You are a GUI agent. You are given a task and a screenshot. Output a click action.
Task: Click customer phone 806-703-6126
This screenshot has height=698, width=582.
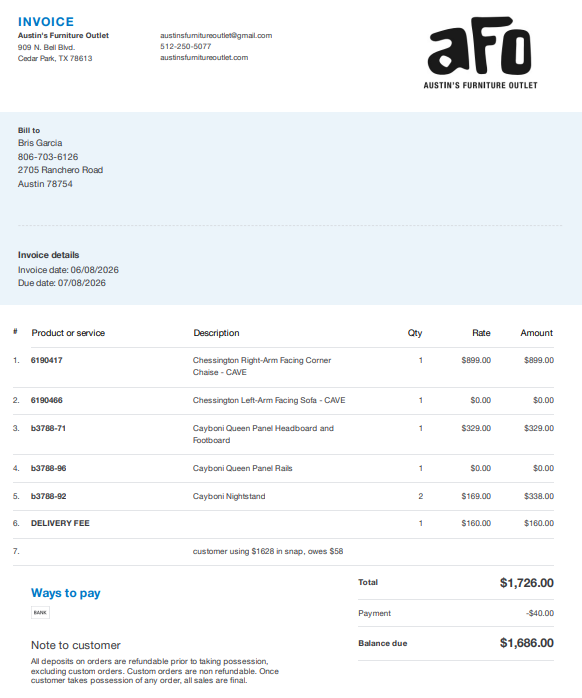(x=48, y=157)
